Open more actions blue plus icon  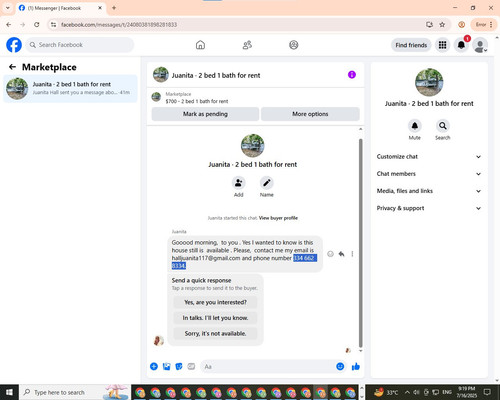tap(154, 367)
